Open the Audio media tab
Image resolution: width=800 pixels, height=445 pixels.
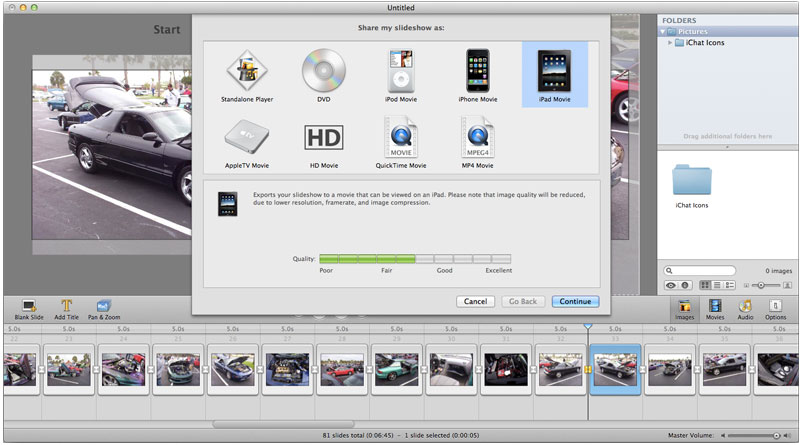(x=746, y=309)
